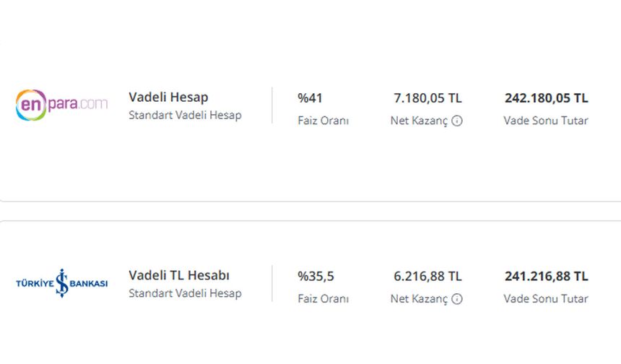This screenshot has width=621, height=364.
Task: Open the Vadeli TL Hesabı product title
Action: coord(179,275)
